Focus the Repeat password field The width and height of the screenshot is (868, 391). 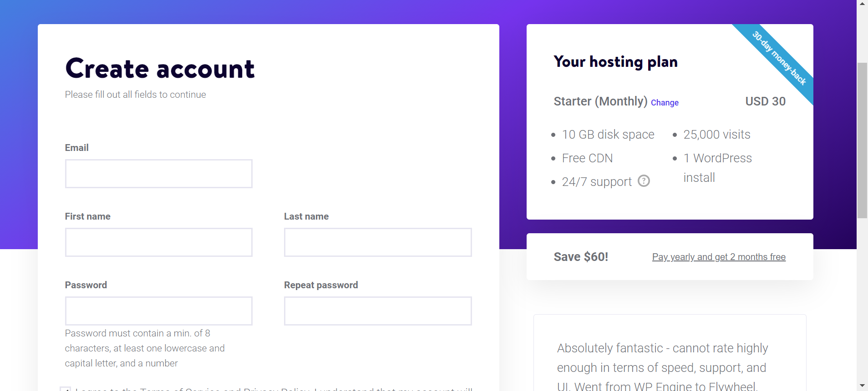point(378,311)
